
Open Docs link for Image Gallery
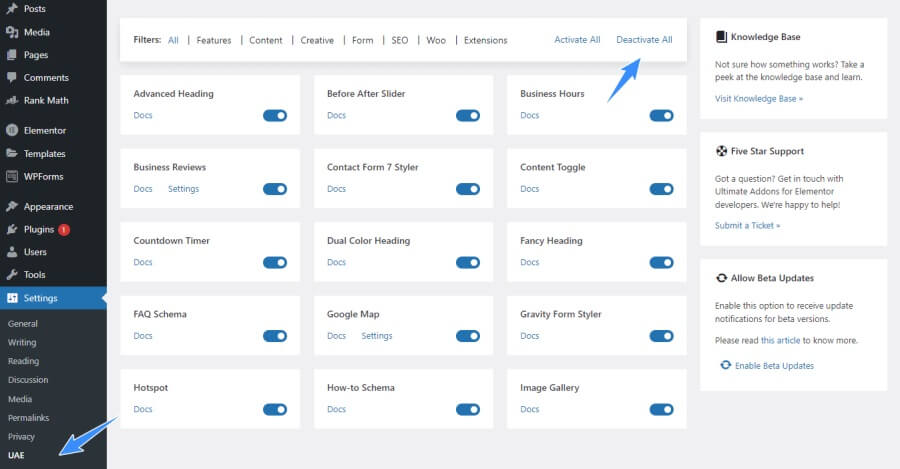coord(529,409)
